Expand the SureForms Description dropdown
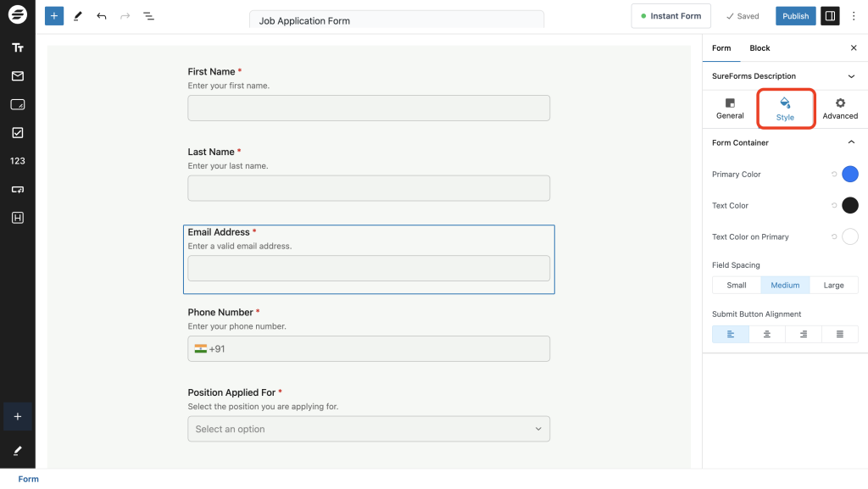The image size is (868, 489). [x=852, y=75]
